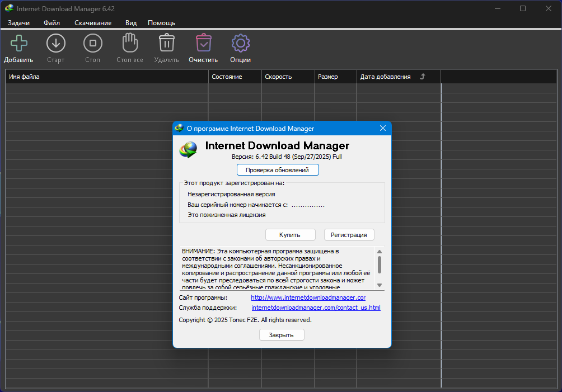This screenshot has height=392, width=562.
Task: Close the О программе dialog with X
Action: point(383,128)
